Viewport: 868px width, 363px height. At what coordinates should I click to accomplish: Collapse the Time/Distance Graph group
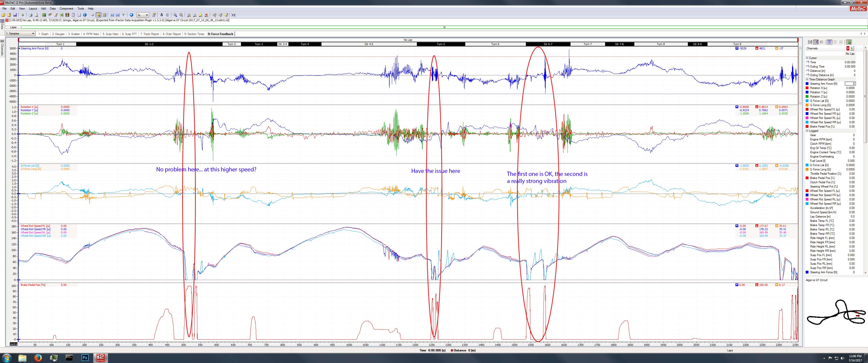click(x=807, y=79)
